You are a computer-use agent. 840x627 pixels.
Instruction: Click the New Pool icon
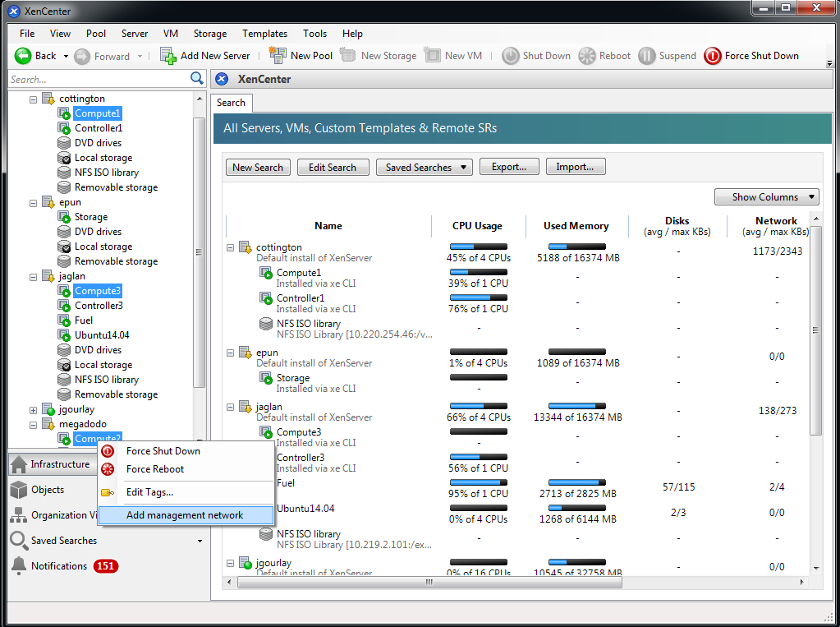[278, 55]
